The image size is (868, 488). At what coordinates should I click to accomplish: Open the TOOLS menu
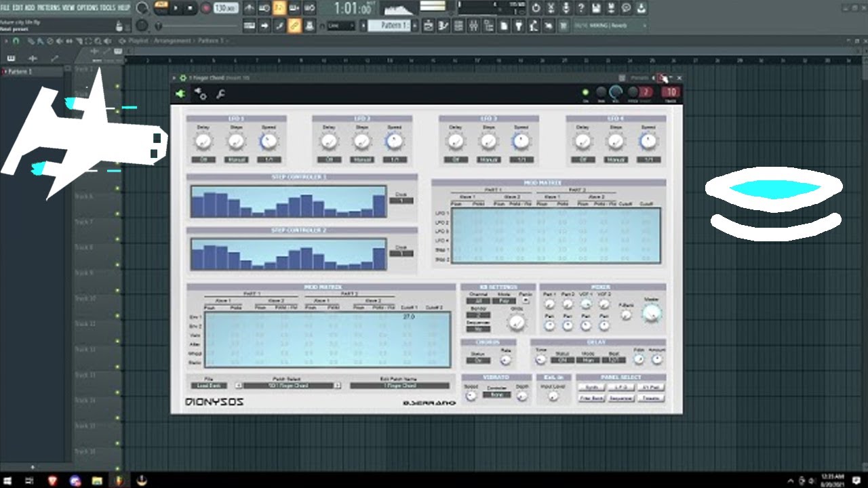point(108,7)
